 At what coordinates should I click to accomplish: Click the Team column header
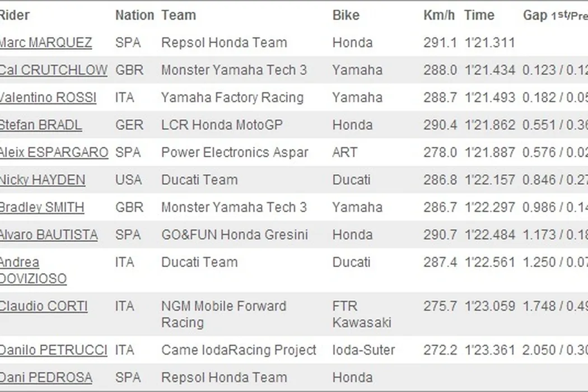[179, 15]
